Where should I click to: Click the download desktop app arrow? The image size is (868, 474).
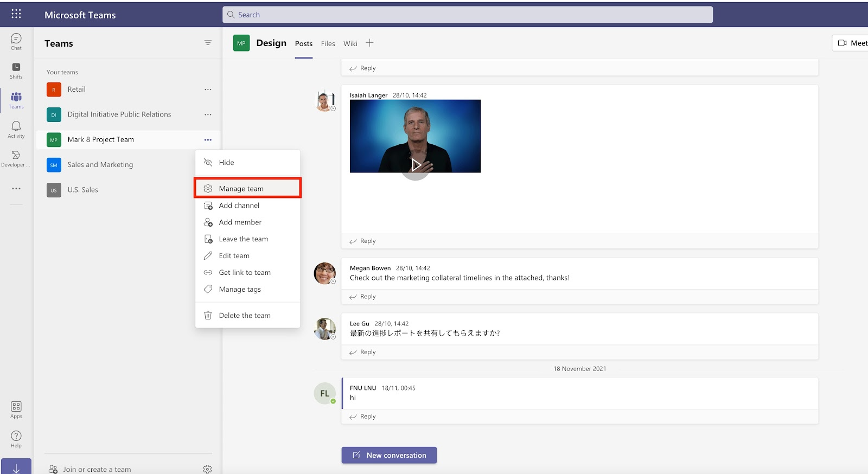pyautogui.click(x=16, y=467)
